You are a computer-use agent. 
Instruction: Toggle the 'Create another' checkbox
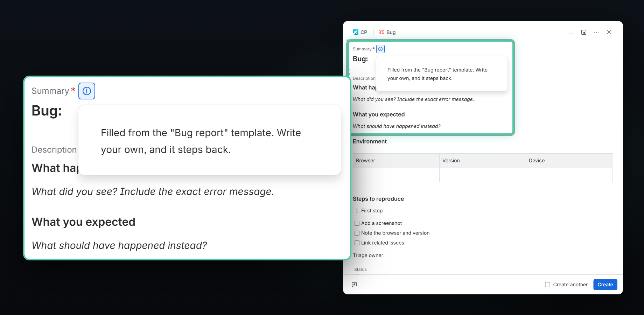[548, 285]
